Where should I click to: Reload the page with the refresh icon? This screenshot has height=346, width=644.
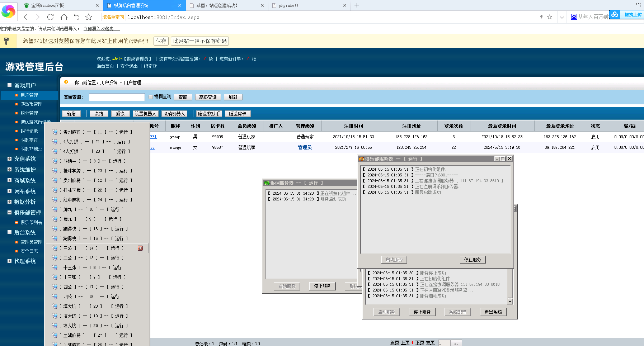(51, 17)
